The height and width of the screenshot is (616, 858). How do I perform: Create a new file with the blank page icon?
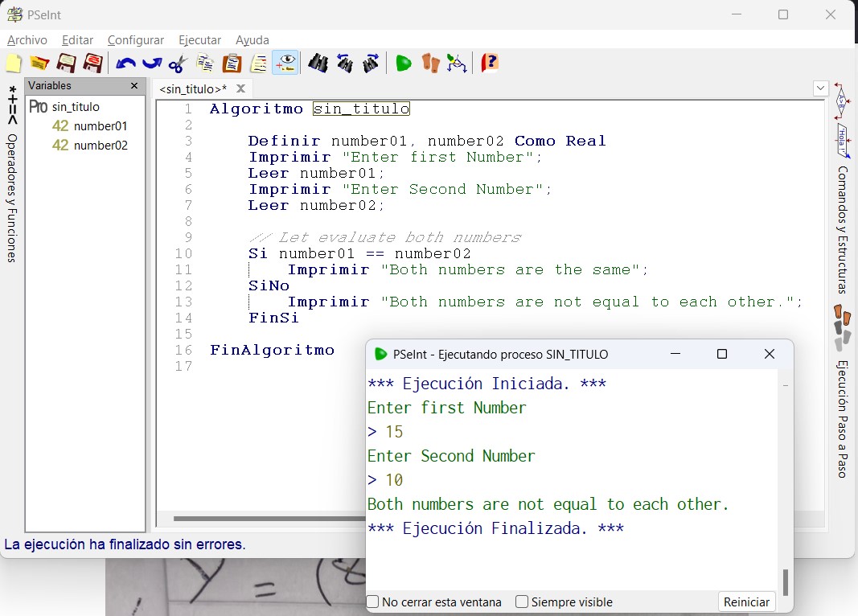tap(14, 64)
